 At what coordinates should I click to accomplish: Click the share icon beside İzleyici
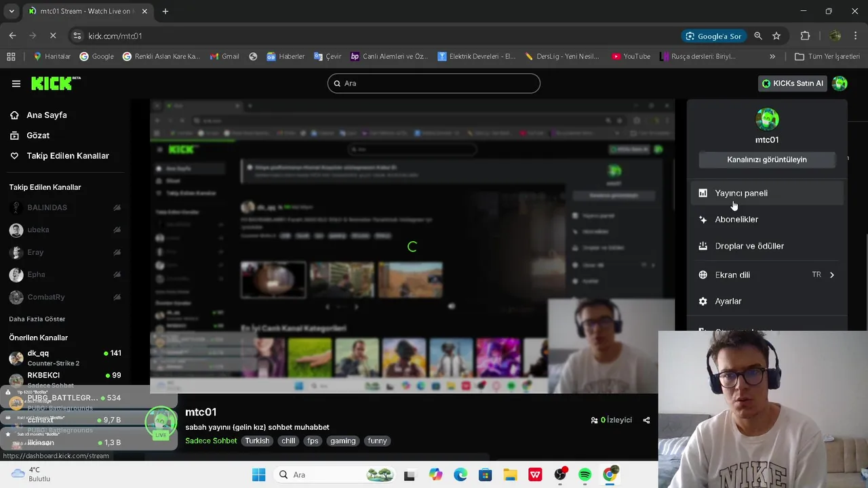tap(646, 420)
